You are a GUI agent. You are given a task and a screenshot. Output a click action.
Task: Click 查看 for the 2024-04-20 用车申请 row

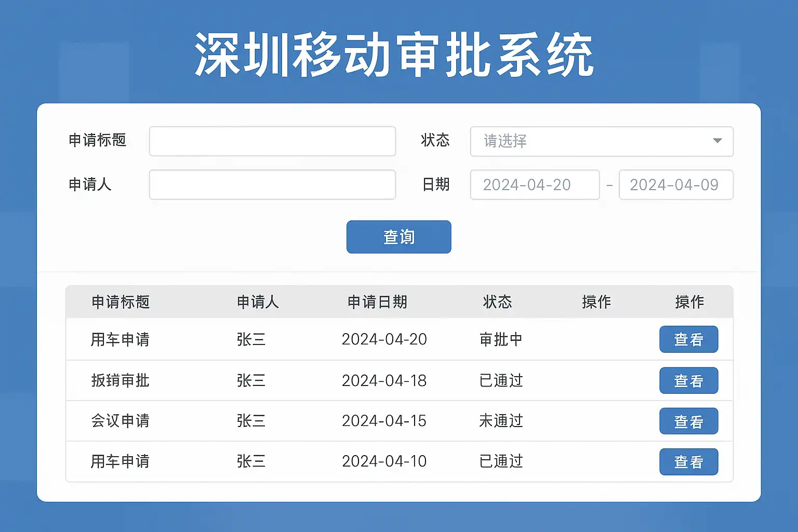(689, 339)
